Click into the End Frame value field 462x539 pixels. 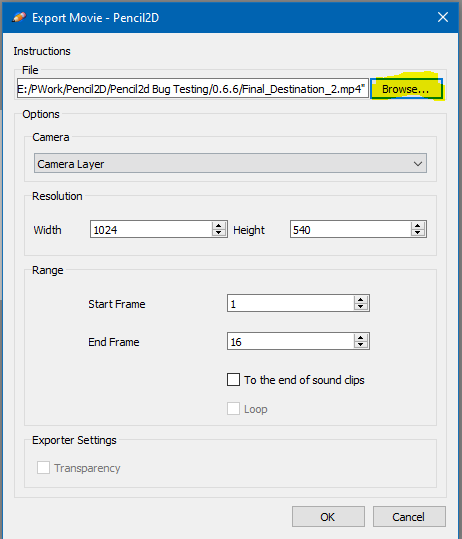pos(290,341)
